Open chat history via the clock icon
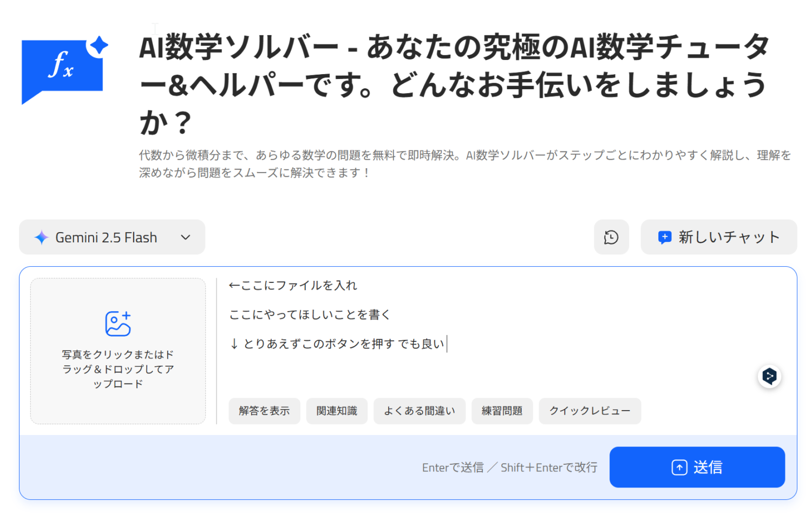812x514 pixels. (x=611, y=237)
